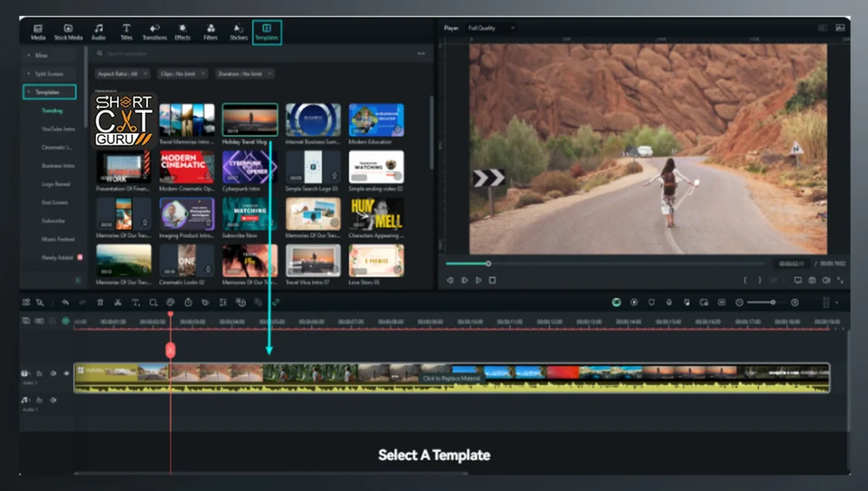Screen dimensions: 868x491
Task: Open the Newly Added category
Action: [x=58, y=258]
